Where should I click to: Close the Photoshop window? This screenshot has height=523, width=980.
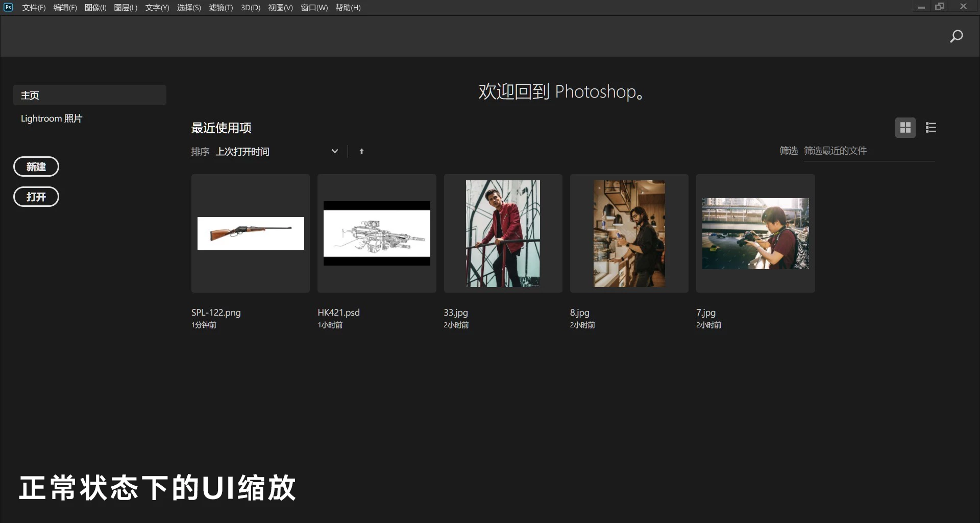tap(963, 7)
